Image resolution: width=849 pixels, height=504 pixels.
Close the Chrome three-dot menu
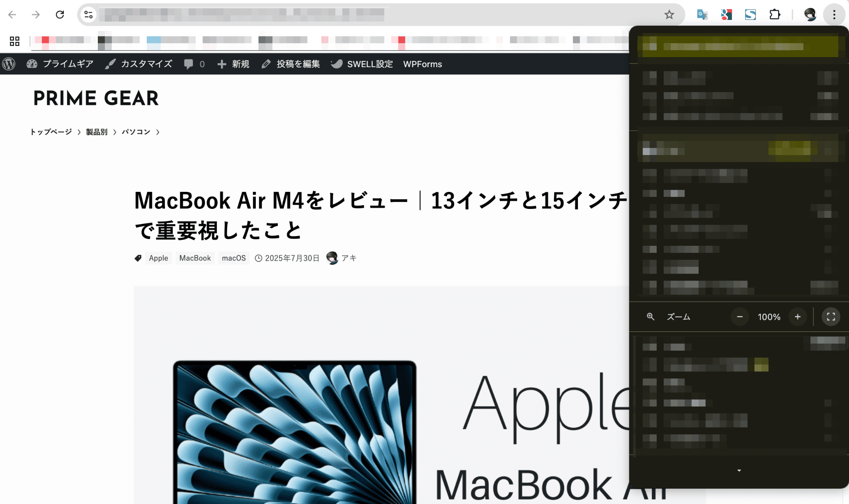click(x=834, y=15)
